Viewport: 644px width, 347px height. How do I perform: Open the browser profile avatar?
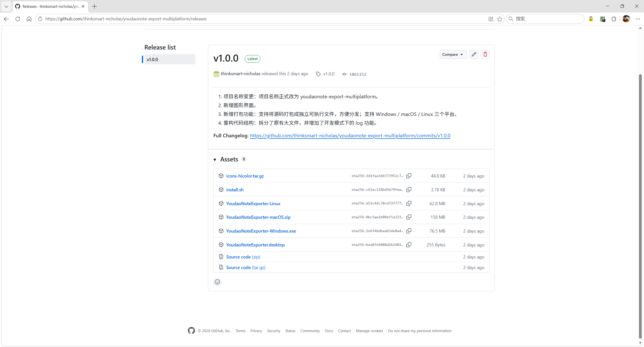pos(626,19)
